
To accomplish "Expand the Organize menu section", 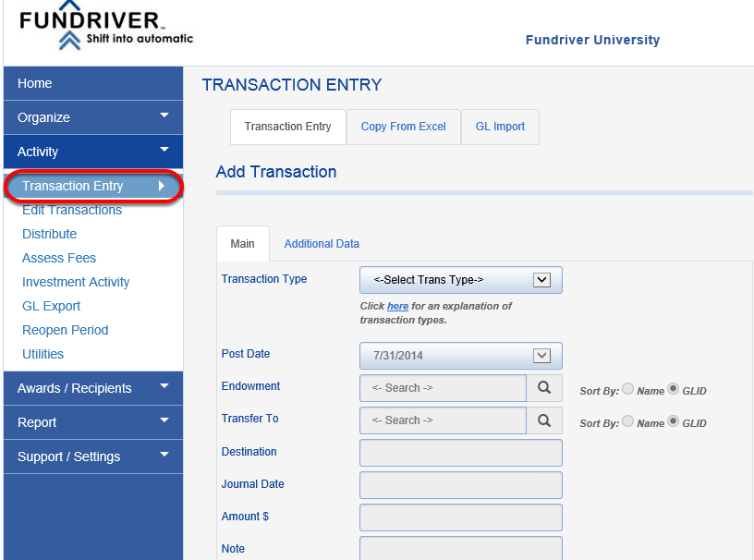I will coord(93,117).
